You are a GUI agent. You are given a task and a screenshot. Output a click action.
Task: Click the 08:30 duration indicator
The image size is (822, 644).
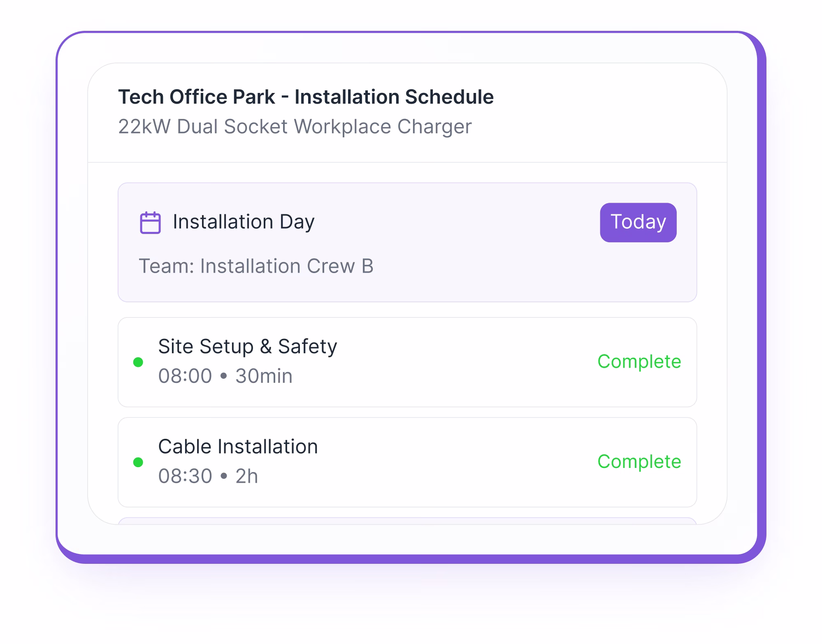click(209, 475)
